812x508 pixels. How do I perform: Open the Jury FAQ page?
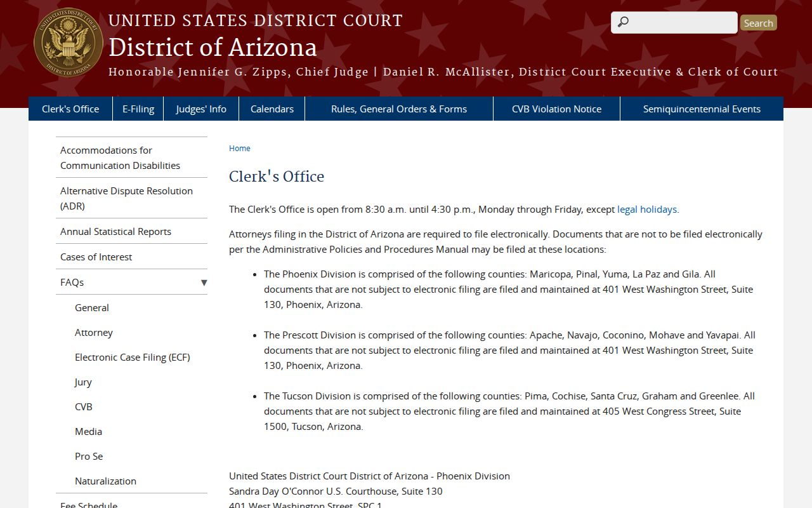pos(83,382)
